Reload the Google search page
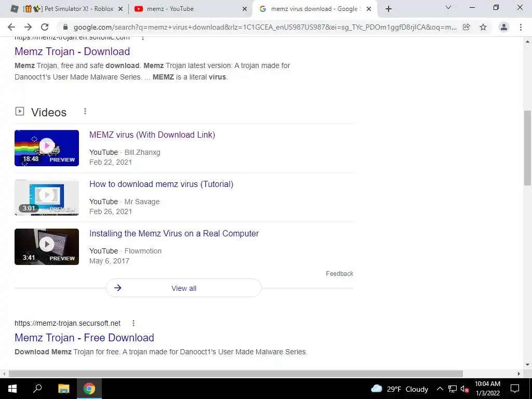 point(45,27)
